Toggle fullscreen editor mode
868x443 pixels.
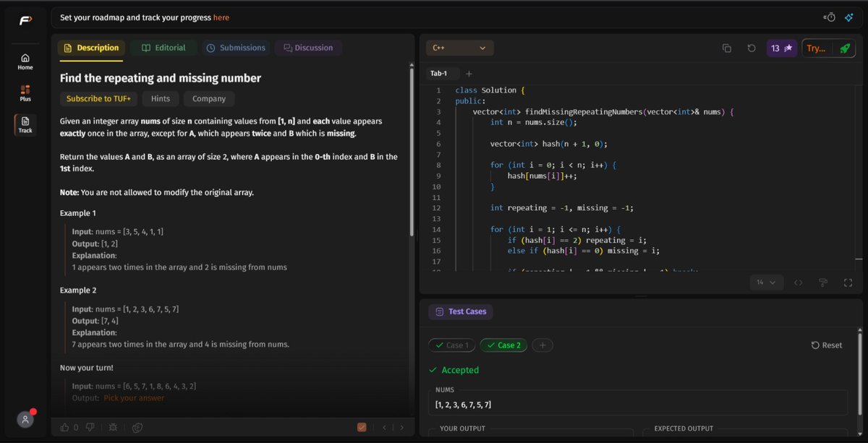848,283
